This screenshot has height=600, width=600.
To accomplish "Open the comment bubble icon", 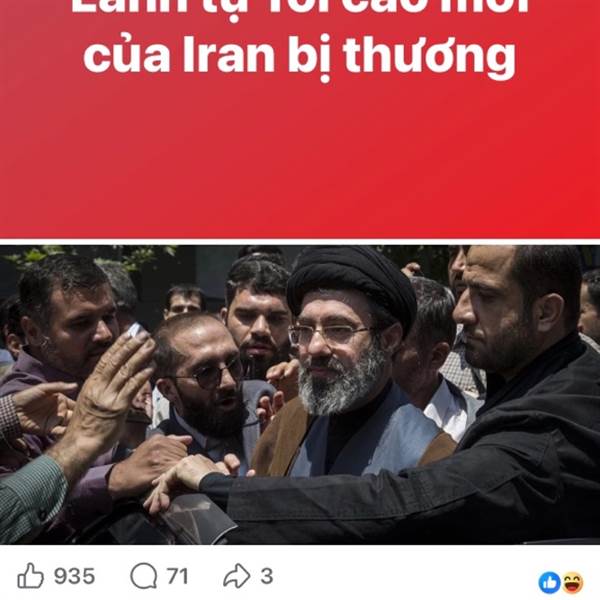I will [x=143, y=576].
